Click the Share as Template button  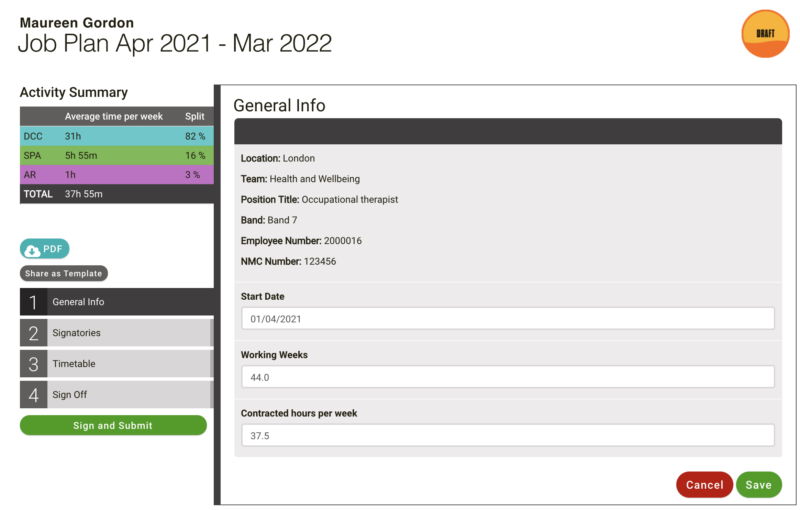pos(64,273)
